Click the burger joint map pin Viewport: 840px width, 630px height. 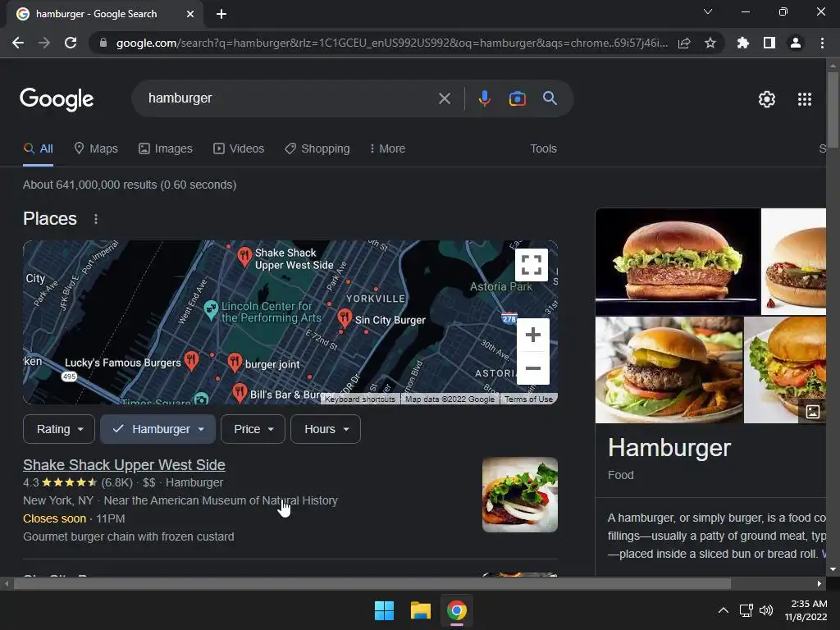tap(234, 362)
